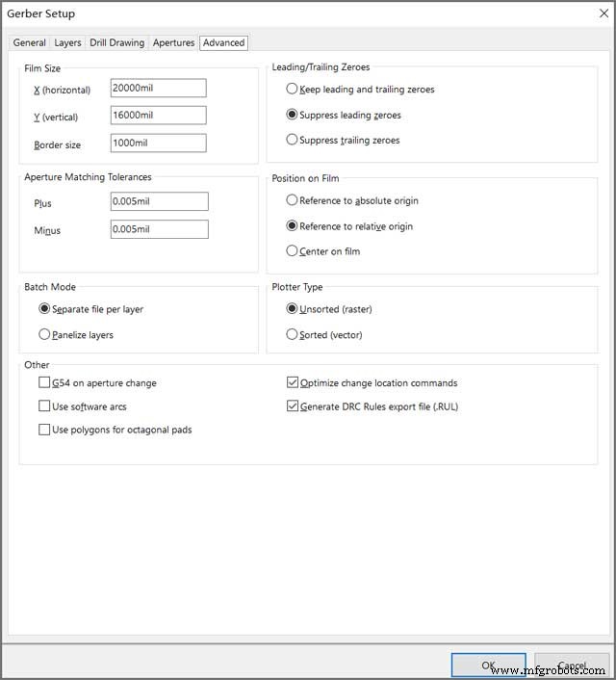Switch to the General tab

[x=29, y=43]
